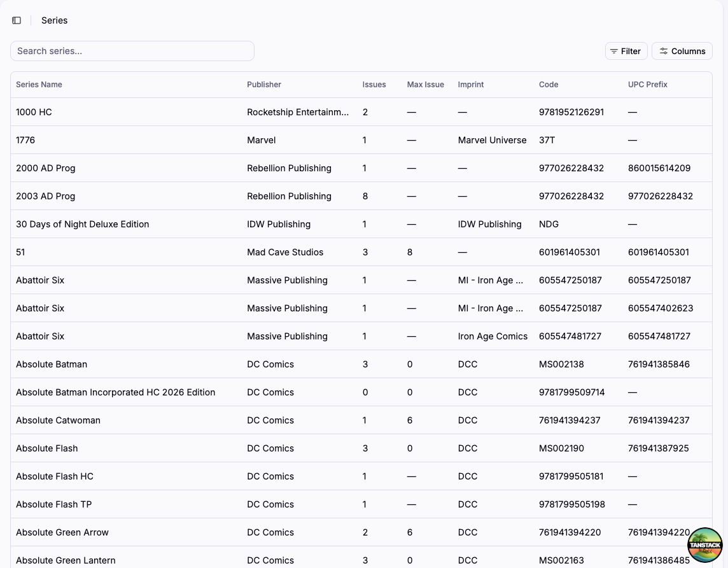728x568 pixels.
Task: Click UPC prefix 860015614209
Action: coord(659,168)
